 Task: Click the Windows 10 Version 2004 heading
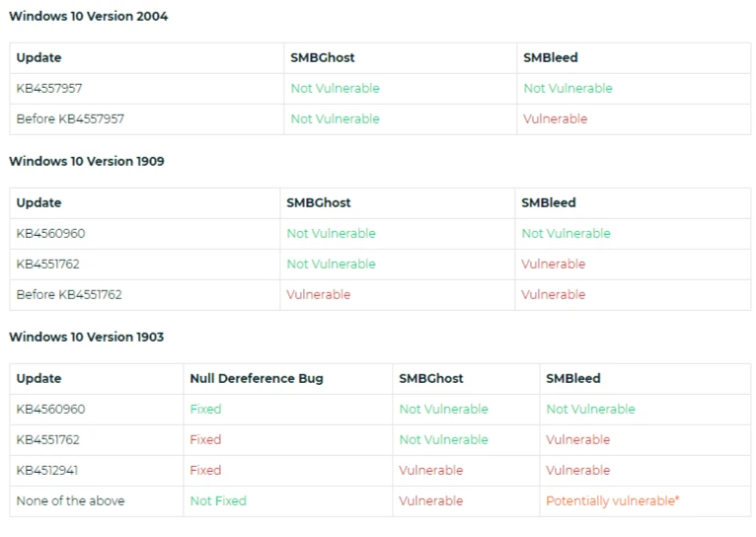[89, 16]
